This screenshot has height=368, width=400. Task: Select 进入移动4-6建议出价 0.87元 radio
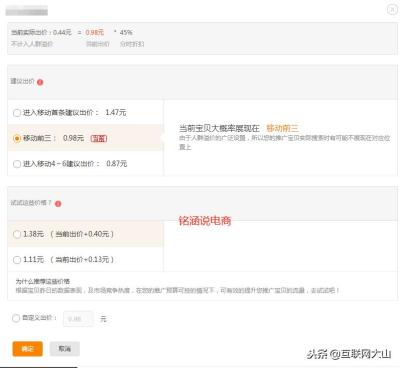17,164
